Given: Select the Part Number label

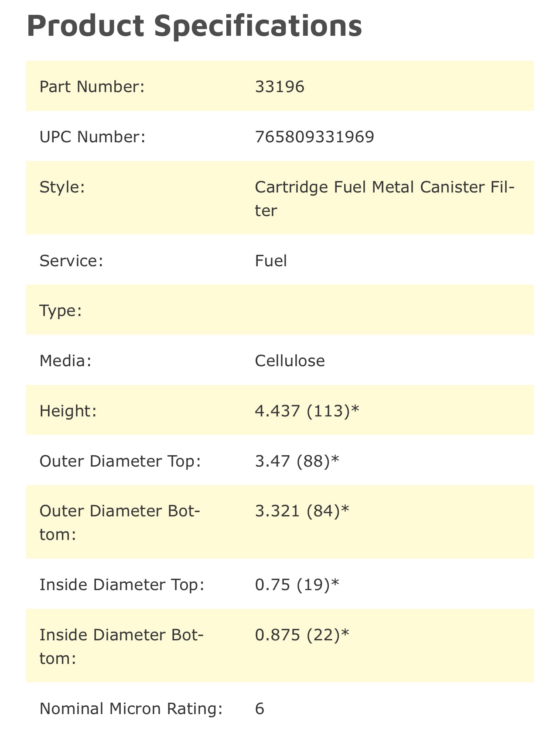Looking at the screenshot, I should tap(92, 86).
